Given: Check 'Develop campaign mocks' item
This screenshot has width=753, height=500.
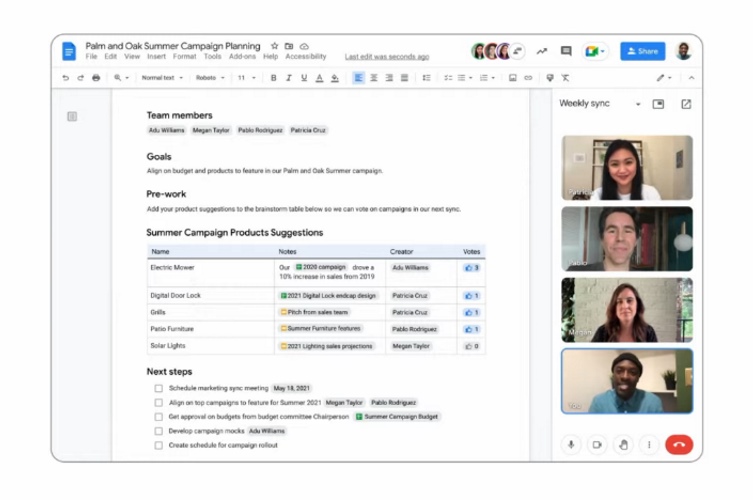Looking at the screenshot, I should tap(158, 431).
